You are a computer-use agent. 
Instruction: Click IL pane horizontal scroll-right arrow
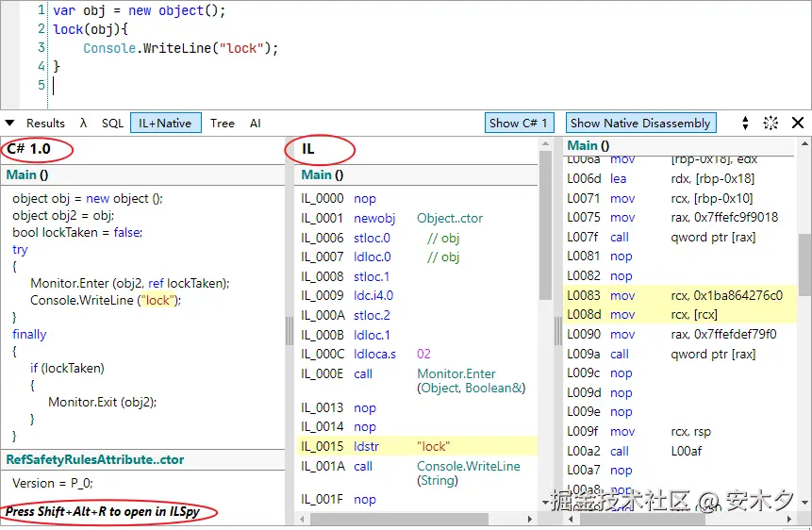[529, 519]
